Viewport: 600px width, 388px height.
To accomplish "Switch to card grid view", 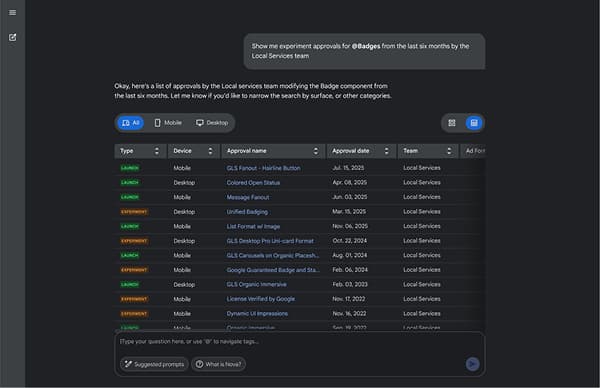I will point(452,123).
